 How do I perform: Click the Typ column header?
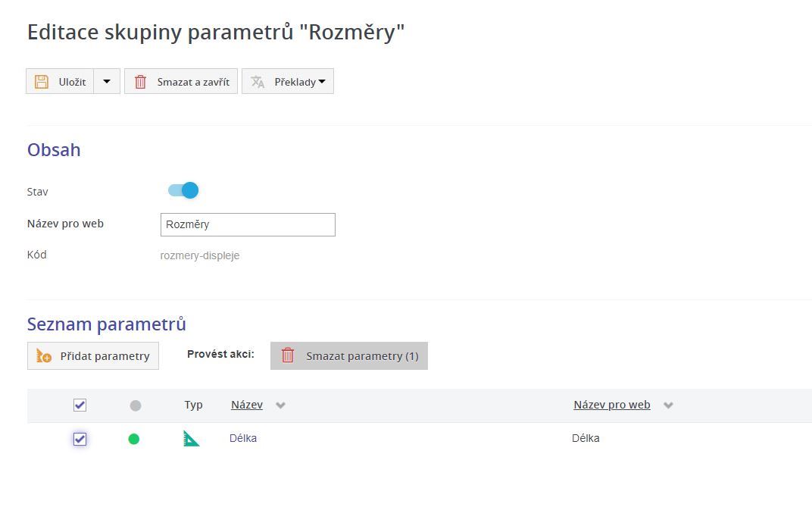[193, 405]
